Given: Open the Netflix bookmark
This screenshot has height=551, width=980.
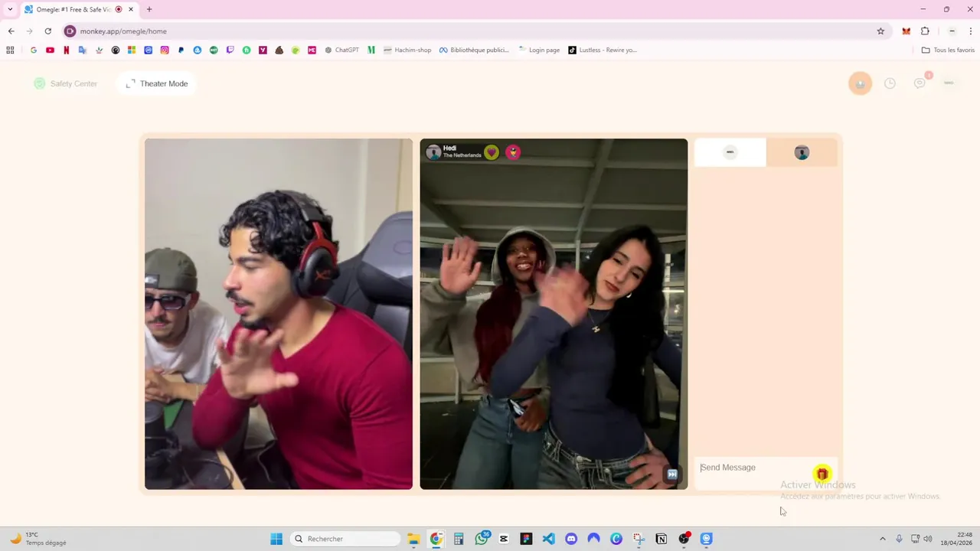Looking at the screenshot, I should 67,50.
